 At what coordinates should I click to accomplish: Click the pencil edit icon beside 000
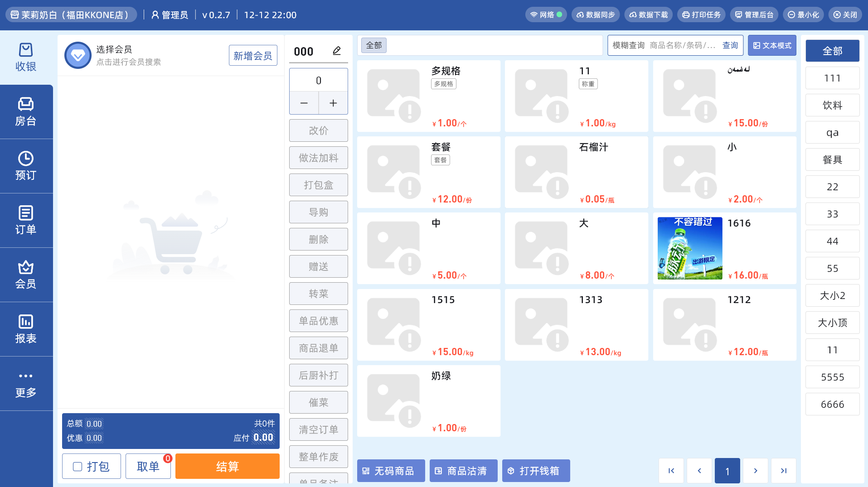[336, 51]
